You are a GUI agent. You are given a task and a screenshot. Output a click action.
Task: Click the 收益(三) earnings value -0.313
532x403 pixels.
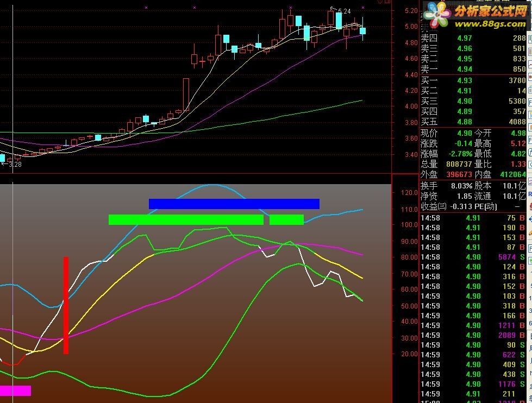coord(460,206)
